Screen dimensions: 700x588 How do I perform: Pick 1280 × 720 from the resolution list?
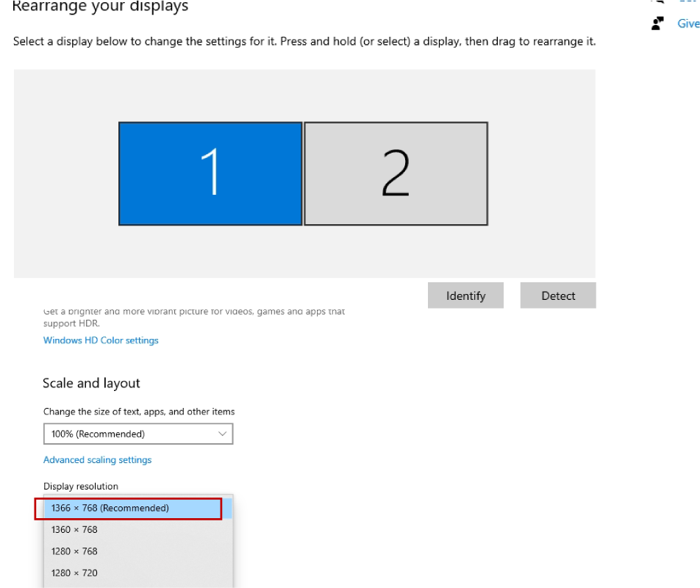tap(74, 573)
